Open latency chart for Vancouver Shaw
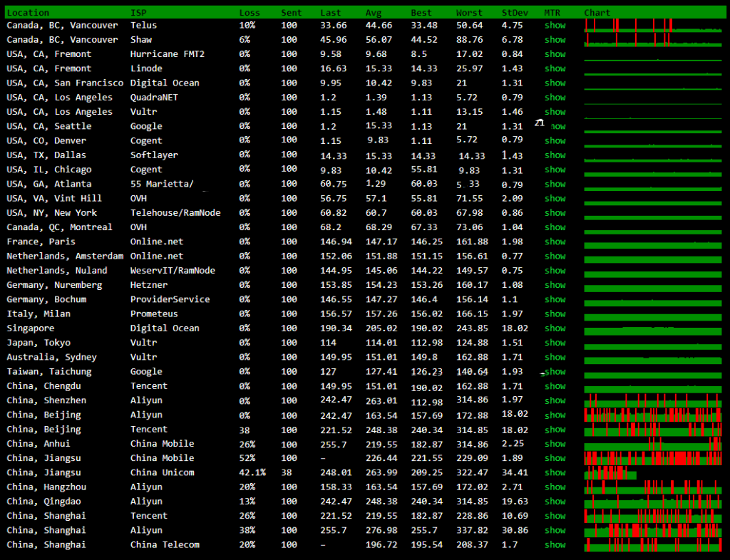Screen dimensions: 730x560 coord(652,40)
